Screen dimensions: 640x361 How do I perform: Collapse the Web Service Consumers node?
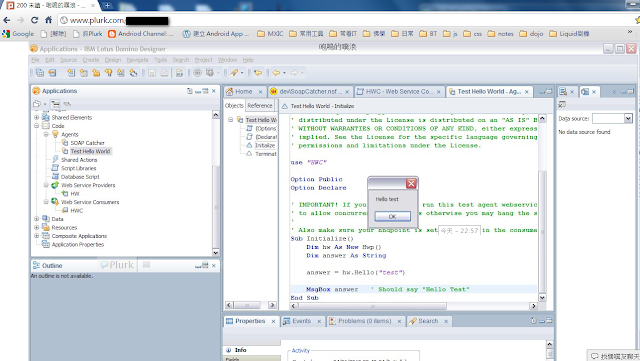click(x=46, y=202)
